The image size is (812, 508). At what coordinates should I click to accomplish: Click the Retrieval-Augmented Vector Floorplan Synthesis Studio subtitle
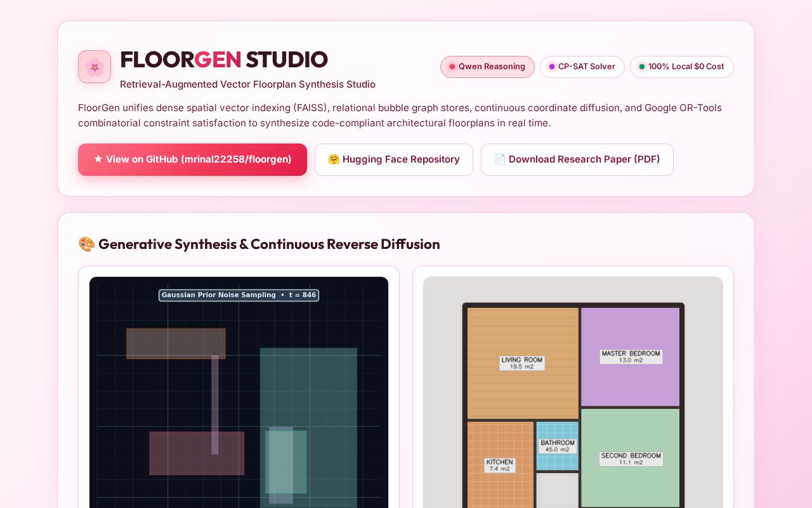coord(247,84)
